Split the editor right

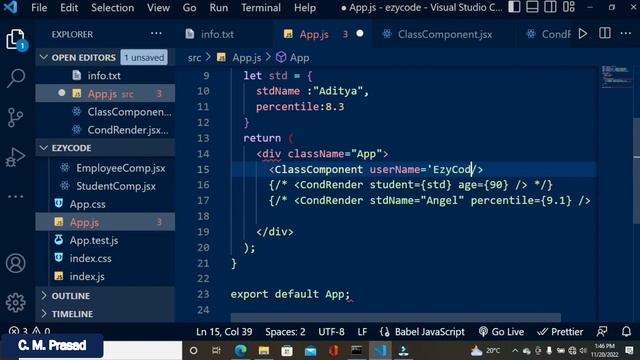pyautogui.click(x=605, y=33)
